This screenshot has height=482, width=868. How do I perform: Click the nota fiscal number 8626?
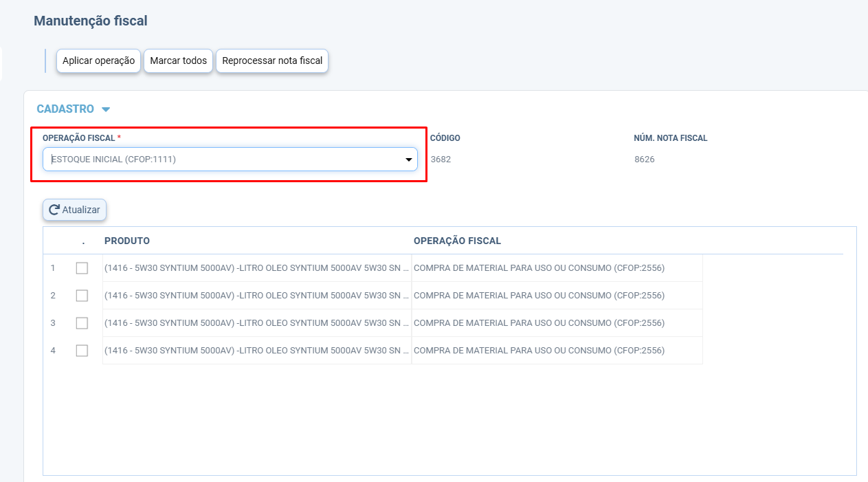pyautogui.click(x=645, y=160)
